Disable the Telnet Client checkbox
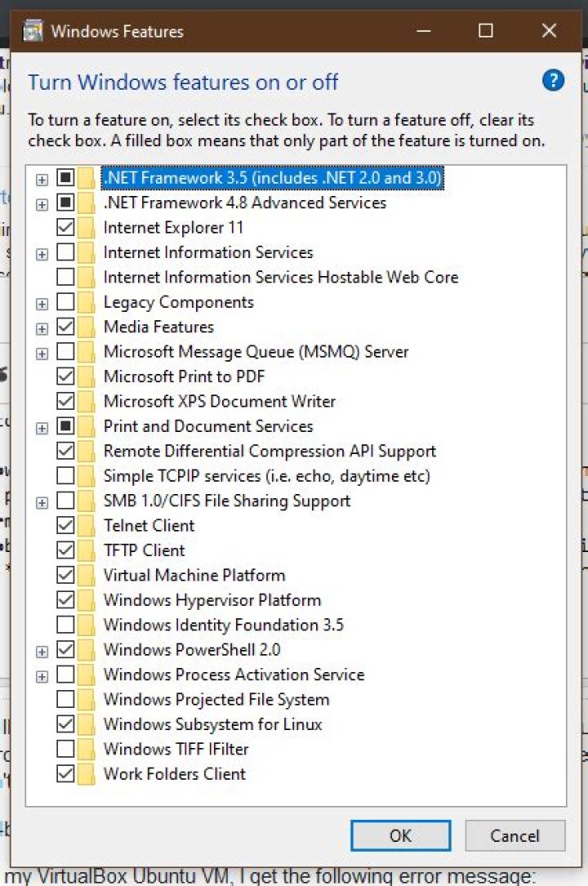 click(65, 526)
